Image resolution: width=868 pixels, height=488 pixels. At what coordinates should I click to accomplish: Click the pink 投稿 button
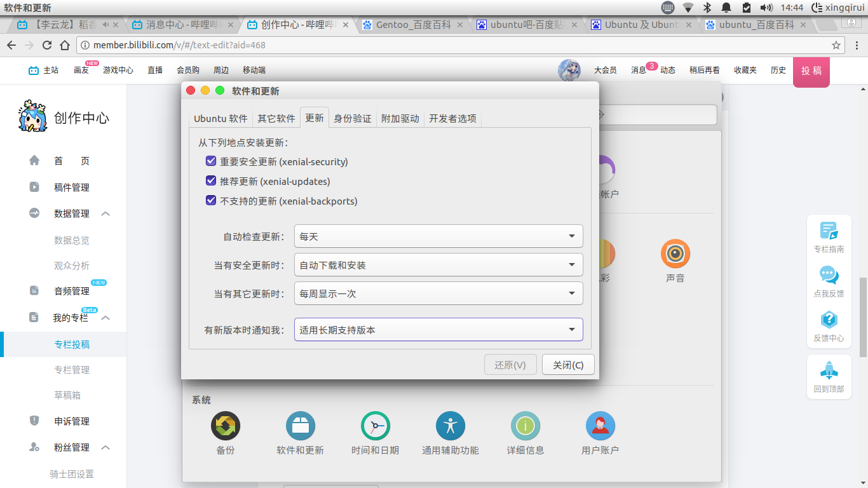point(811,71)
